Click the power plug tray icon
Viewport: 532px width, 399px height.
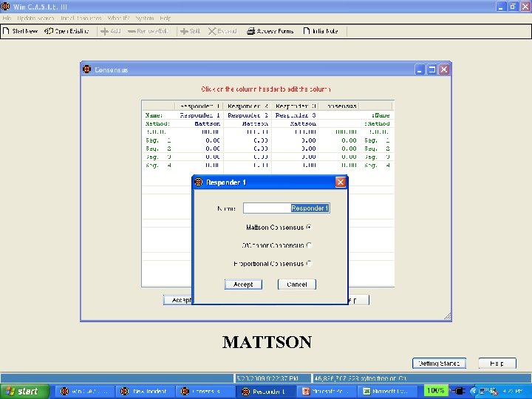coord(458,391)
